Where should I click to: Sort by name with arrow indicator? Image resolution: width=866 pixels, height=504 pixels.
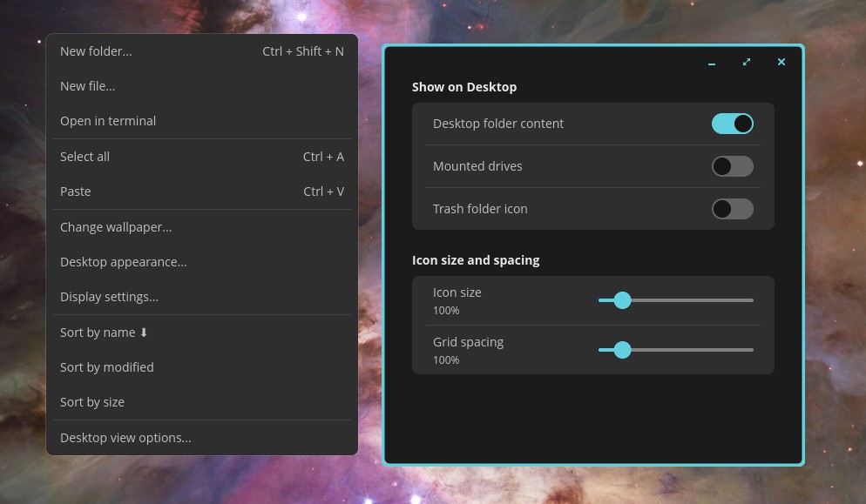(202, 333)
